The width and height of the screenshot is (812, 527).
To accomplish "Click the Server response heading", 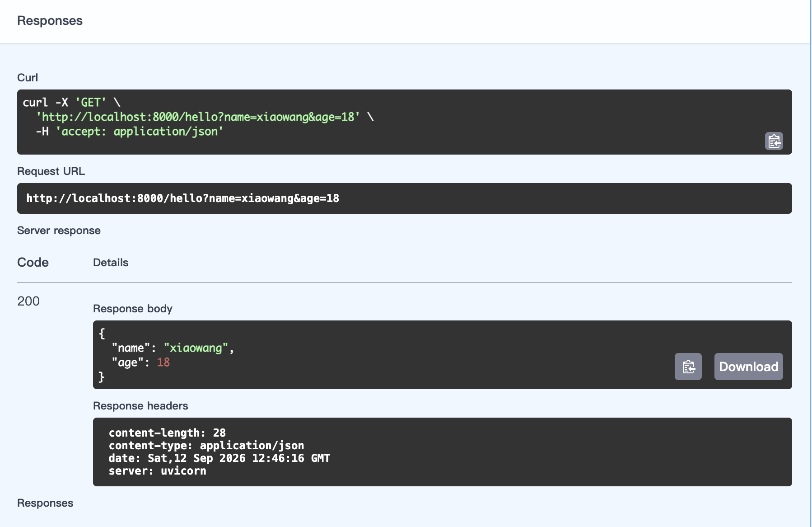I will click(x=59, y=231).
